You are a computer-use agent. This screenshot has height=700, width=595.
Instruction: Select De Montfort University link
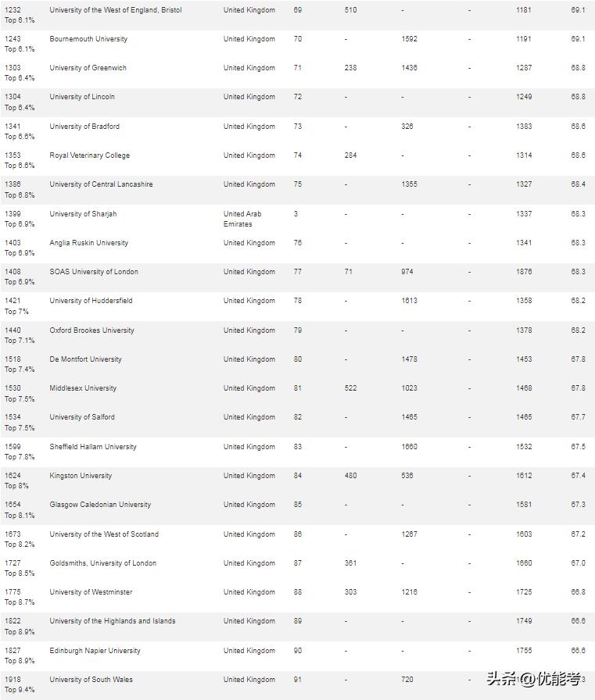pos(85,359)
